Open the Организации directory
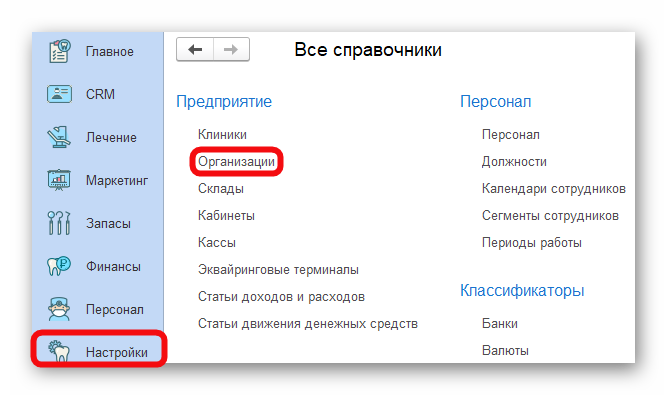 [236, 162]
